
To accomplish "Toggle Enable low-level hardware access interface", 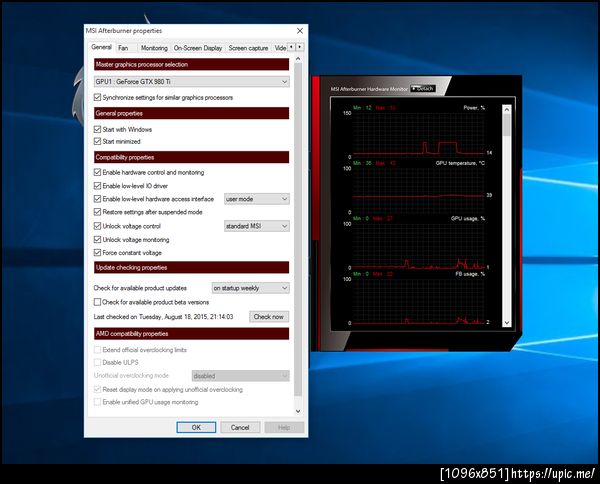I will click(97, 199).
